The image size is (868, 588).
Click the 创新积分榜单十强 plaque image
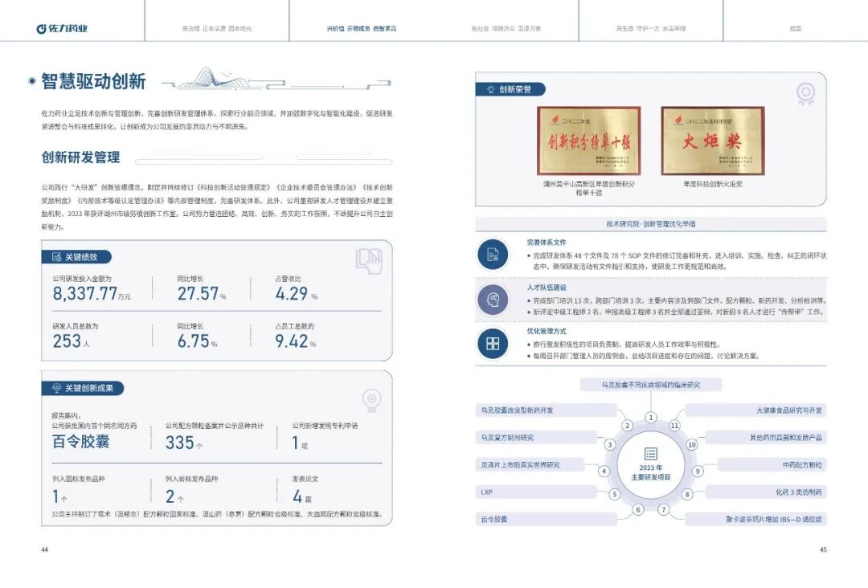tap(589, 141)
